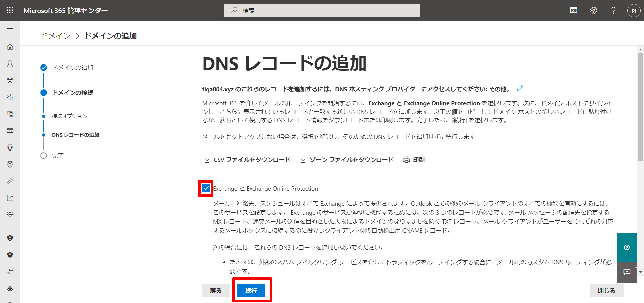
Task: Open the app launcher waffle menu
Action: point(10,10)
